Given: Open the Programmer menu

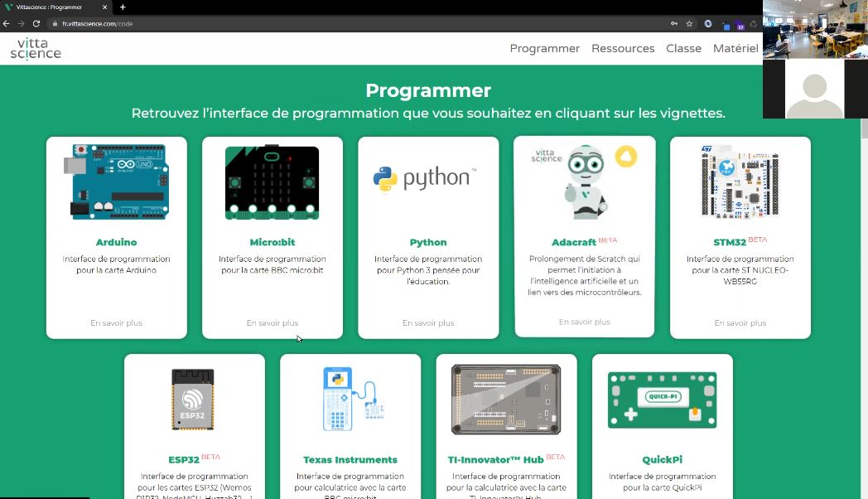Looking at the screenshot, I should point(545,49).
